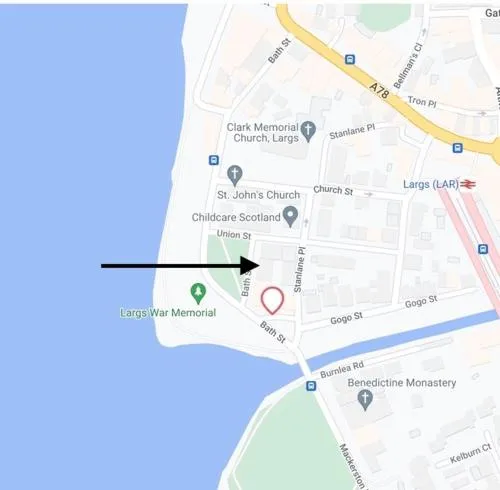Click the tip of the black arrow
The image size is (500, 490).
[259, 266]
